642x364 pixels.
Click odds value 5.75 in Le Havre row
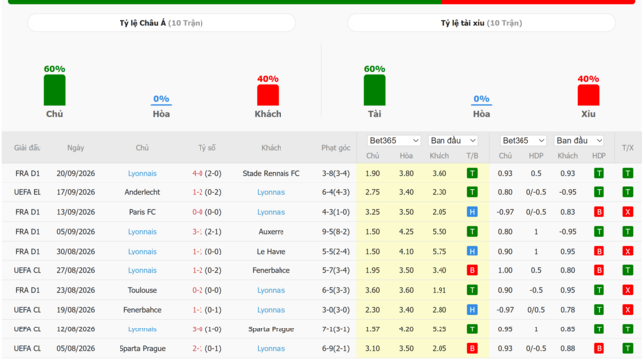point(440,252)
